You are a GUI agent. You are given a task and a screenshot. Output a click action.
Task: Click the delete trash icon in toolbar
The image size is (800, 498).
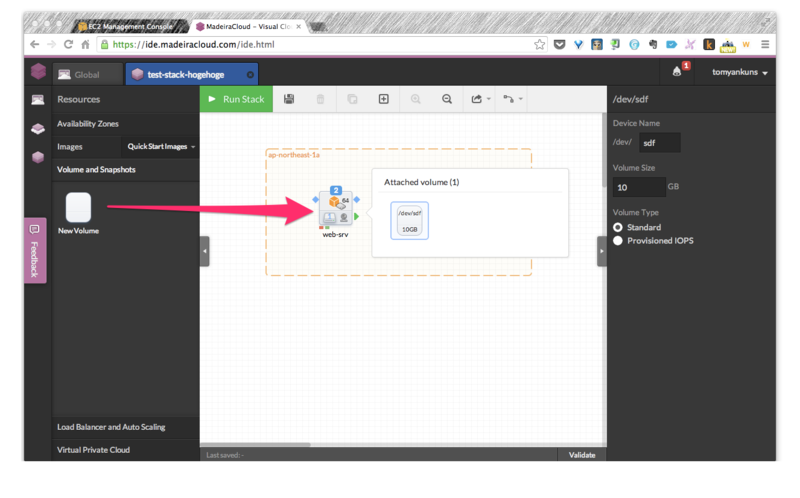coord(320,99)
